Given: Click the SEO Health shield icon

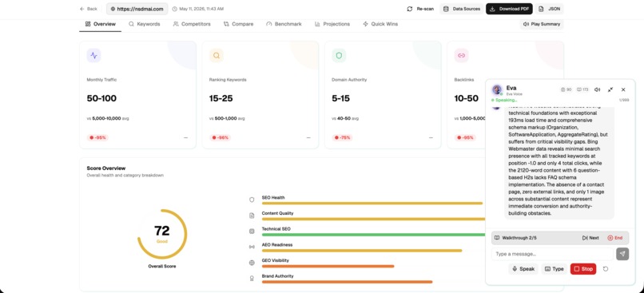Looking at the screenshot, I should pos(252,200).
